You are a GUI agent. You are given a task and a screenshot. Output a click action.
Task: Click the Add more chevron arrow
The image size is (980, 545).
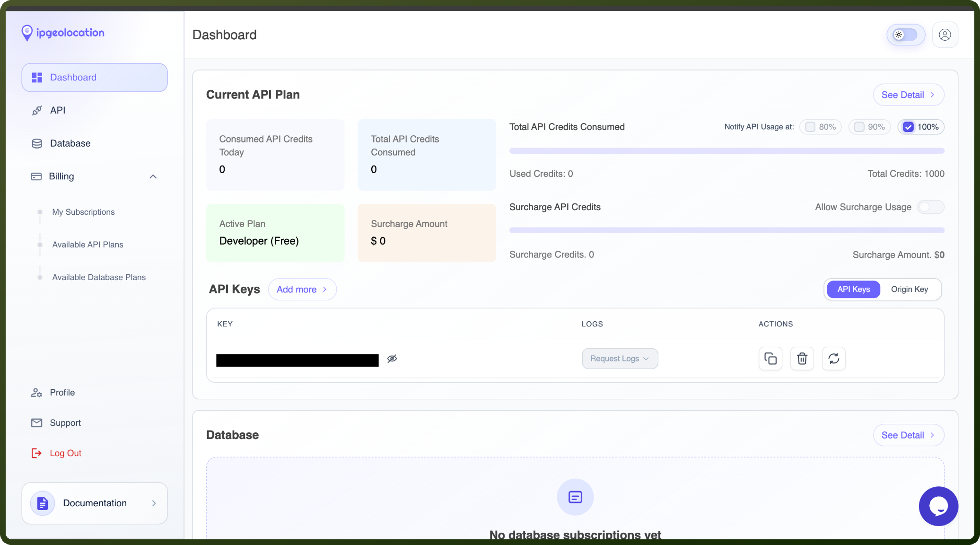325,290
